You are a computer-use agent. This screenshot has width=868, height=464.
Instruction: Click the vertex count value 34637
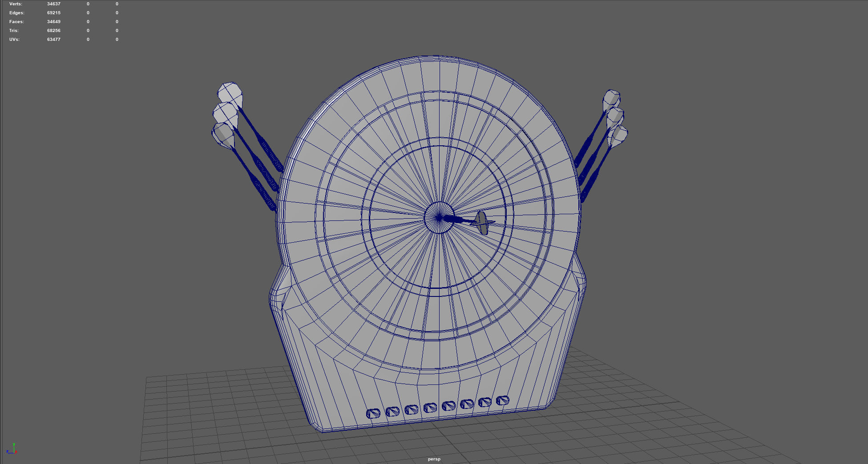pyautogui.click(x=54, y=4)
